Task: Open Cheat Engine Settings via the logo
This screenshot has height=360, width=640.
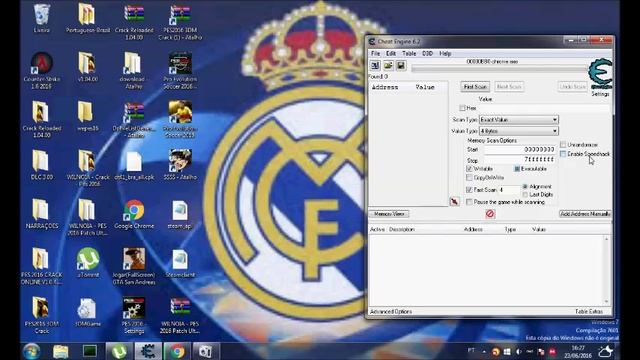Action: 600,74
